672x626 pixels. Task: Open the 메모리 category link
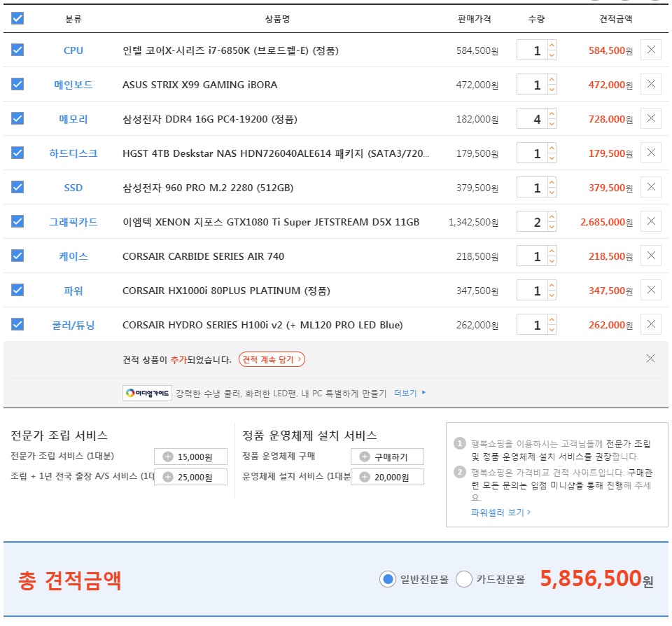tap(73, 119)
